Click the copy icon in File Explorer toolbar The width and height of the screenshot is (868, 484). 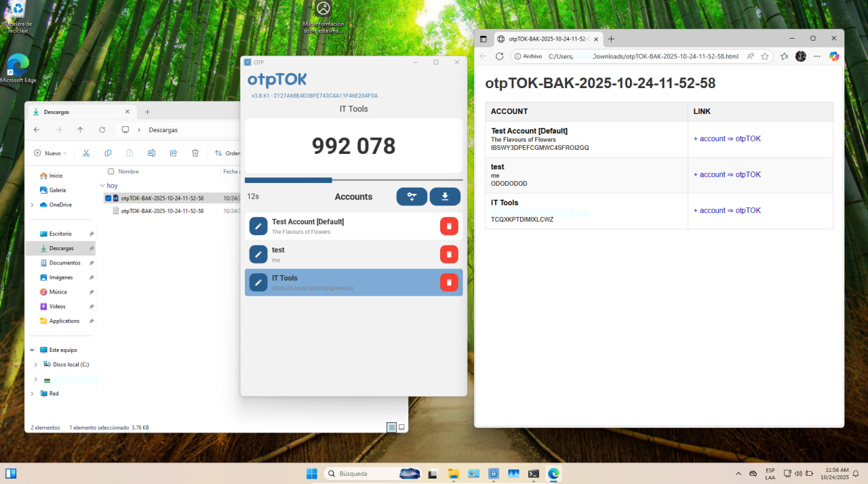coord(108,153)
